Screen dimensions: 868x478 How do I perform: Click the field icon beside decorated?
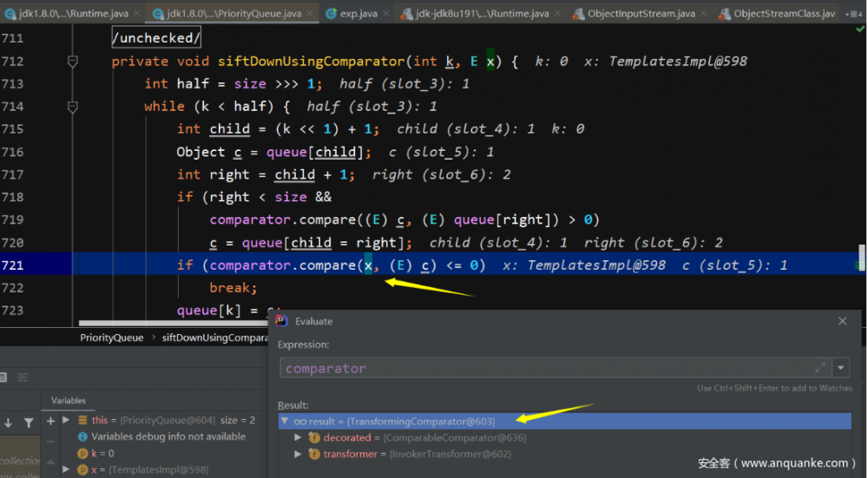[314, 437]
